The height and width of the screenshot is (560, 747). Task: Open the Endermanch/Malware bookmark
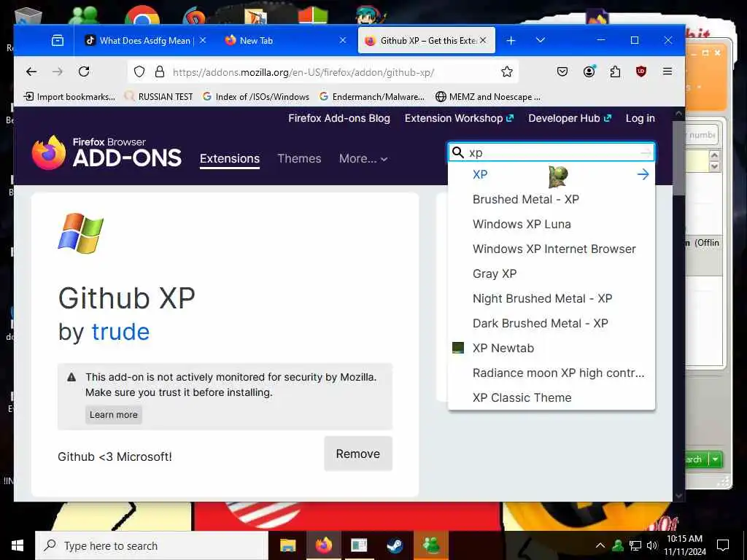click(371, 97)
